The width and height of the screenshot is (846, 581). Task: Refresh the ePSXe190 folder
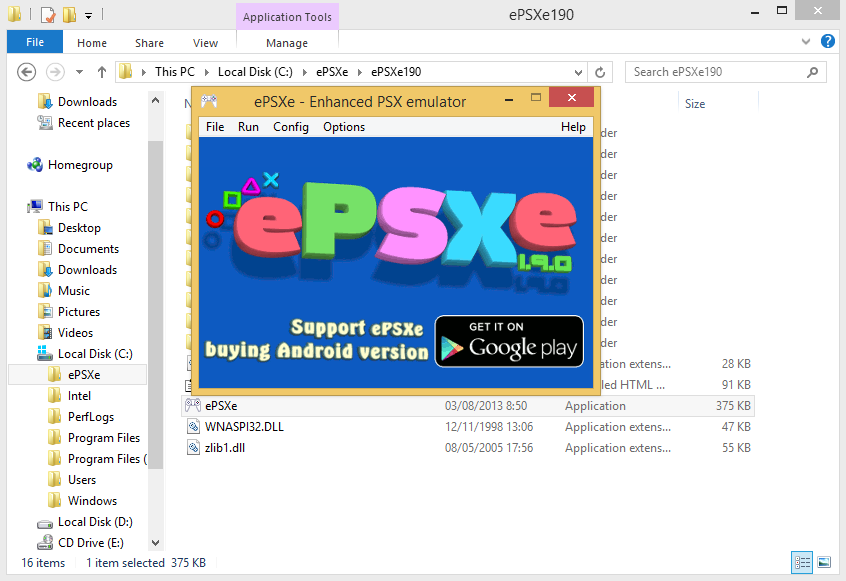click(x=600, y=72)
